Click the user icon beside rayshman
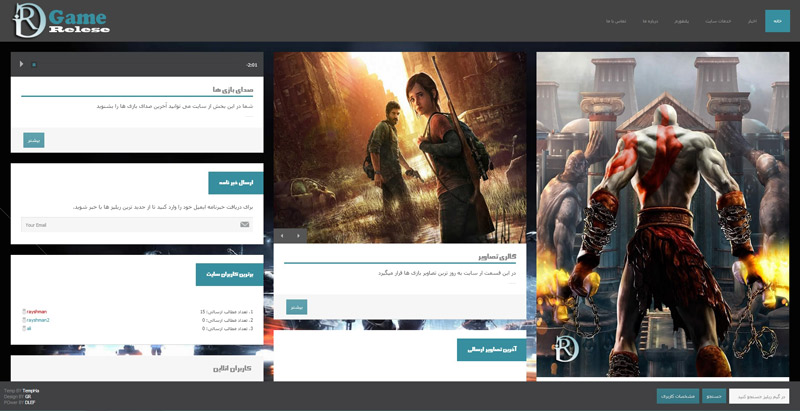This screenshot has width=800, height=411. tap(24, 312)
